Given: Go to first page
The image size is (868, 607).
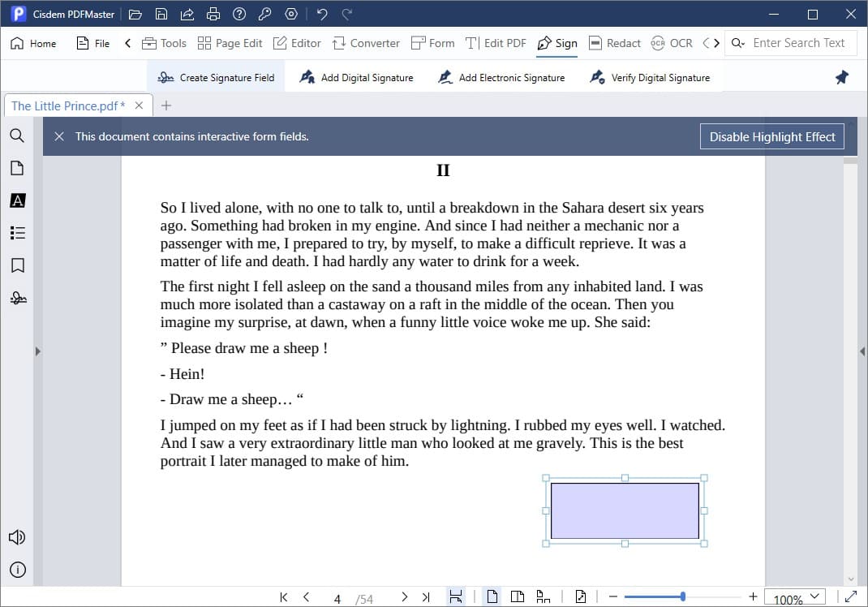Looking at the screenshot, I should click(283, 597).
